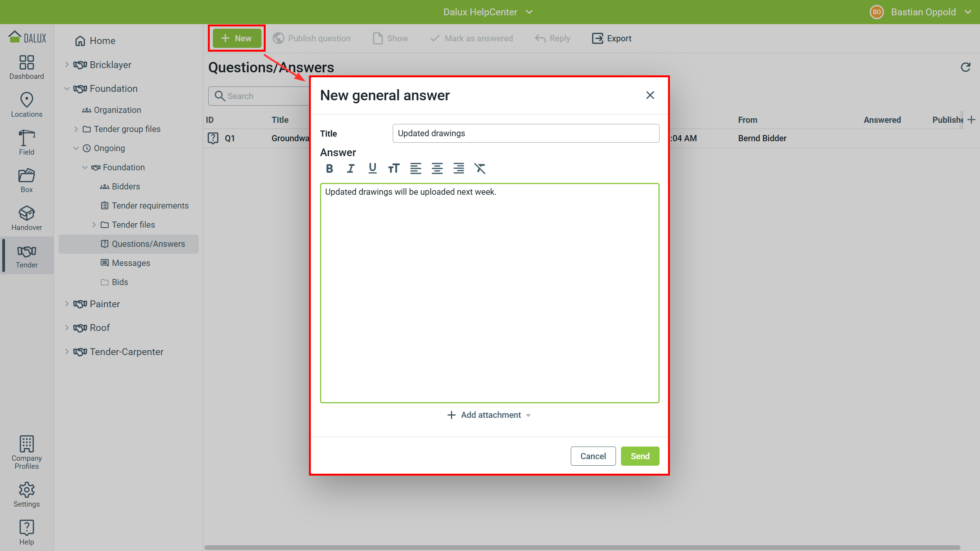The width and height of the screenshot is (980, 551).
Task: Open the Help section
Action: (x=27, y=533)
